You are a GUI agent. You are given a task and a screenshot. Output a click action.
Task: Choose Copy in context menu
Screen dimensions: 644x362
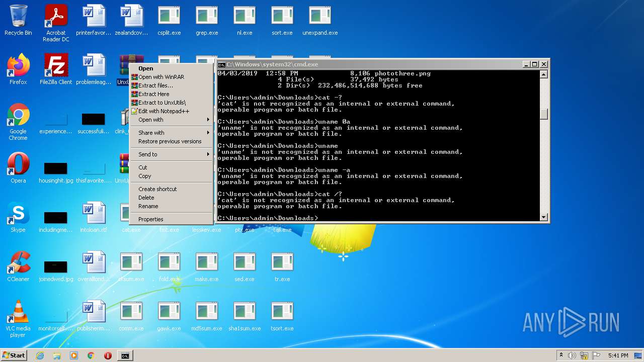point(171,176)
